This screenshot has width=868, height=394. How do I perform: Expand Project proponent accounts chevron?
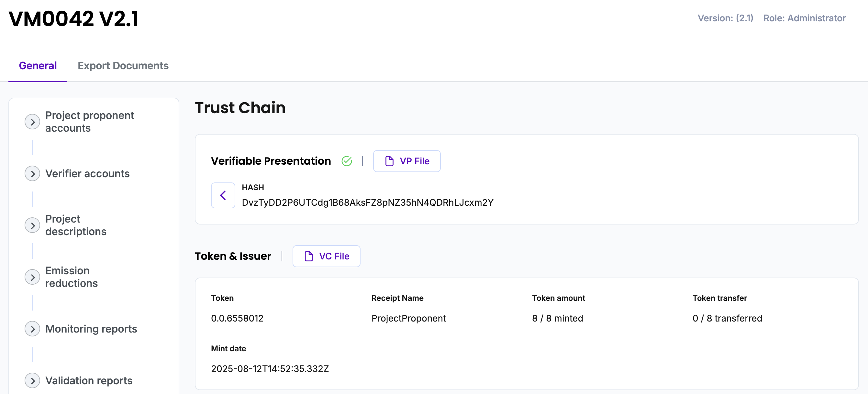(x=32, y=122)
